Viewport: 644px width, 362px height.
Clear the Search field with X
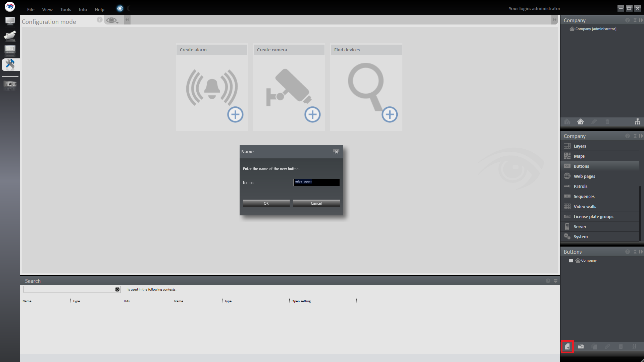(x=117, y=289)
